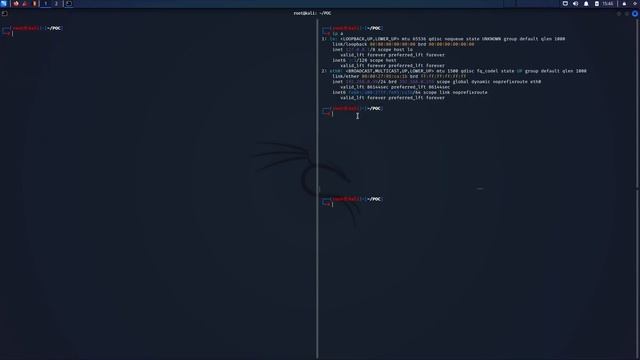Launch the first red panel launcher icon
Image resolution: width=640 pixels, height=360 pixels.
[x=16, y=3]
